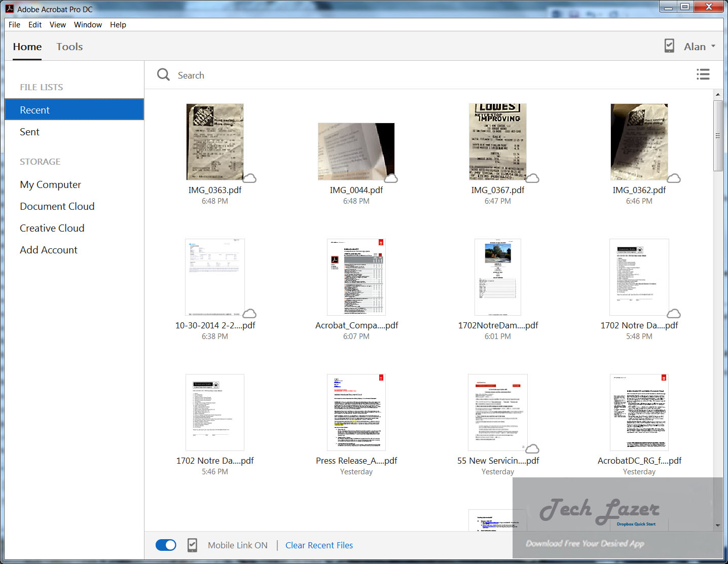728x564 pixels.
Task: Click the cloud icon on 10-30-2014 2-2....pdf
Action: [x=249, y=314]
